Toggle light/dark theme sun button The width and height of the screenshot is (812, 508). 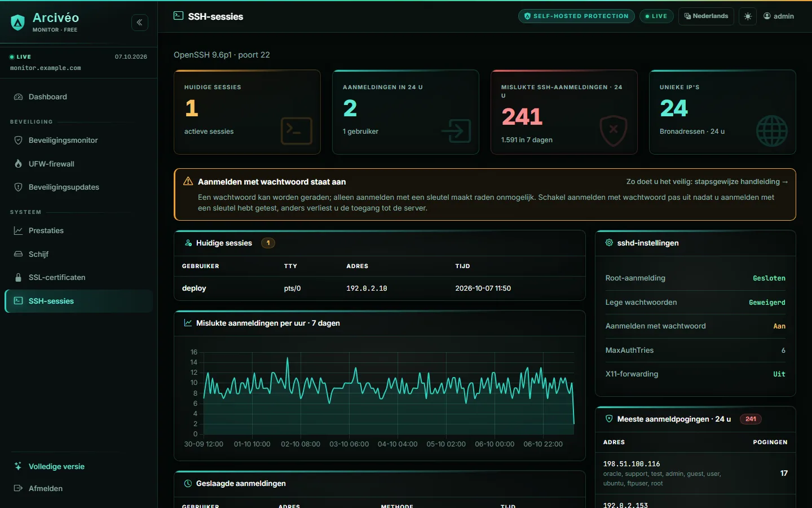748,16
